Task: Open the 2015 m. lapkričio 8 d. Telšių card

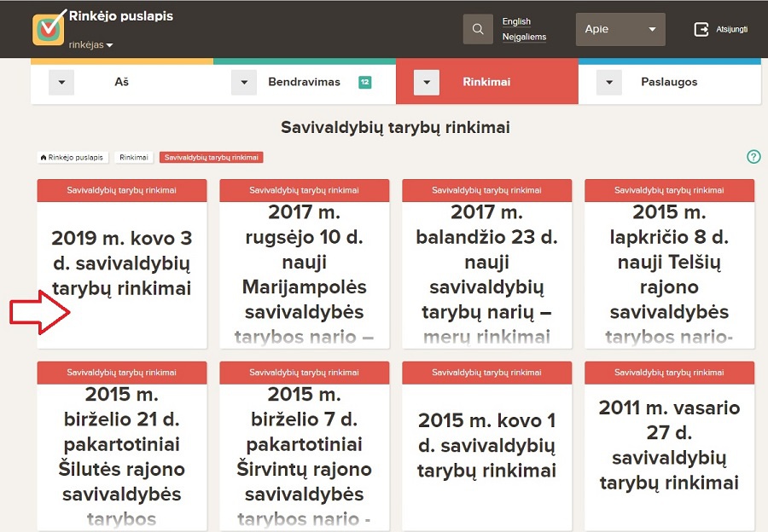Action: click(670, 263)
